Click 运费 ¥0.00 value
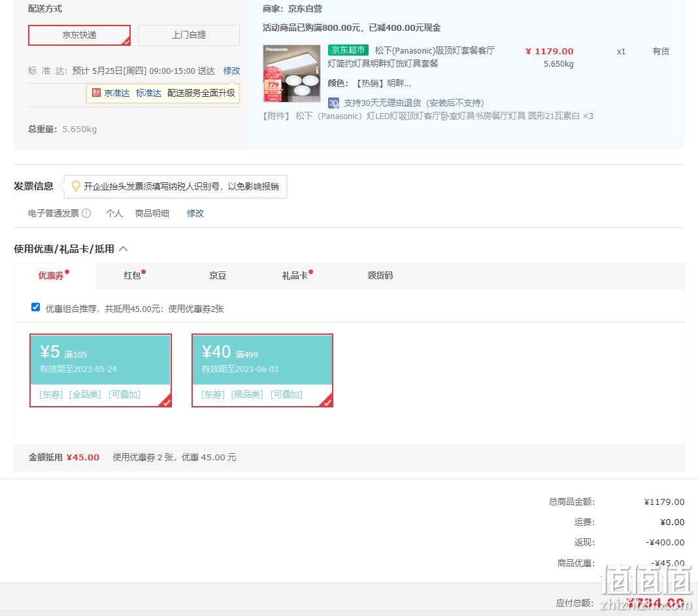This screenshot has width=698, height=616. coord(672,522)
